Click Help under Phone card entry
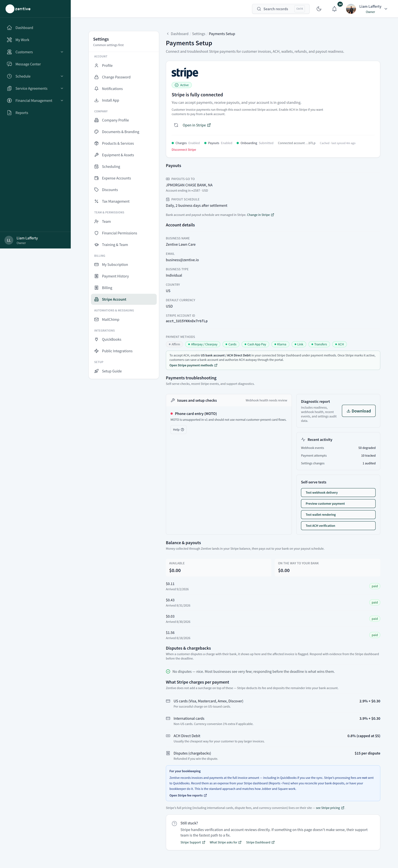Screen dimensions: 398x868 178,430
